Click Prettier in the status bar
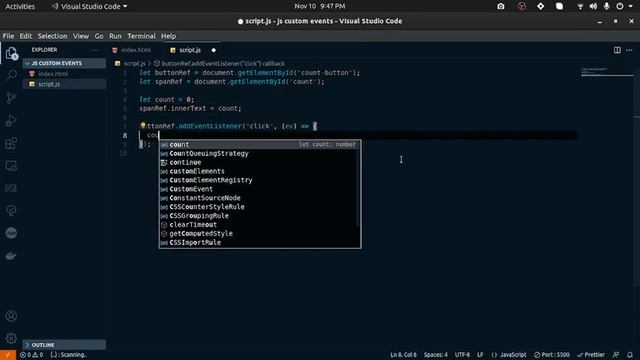This screenshot has width=640, height=360. coord(591,355)
